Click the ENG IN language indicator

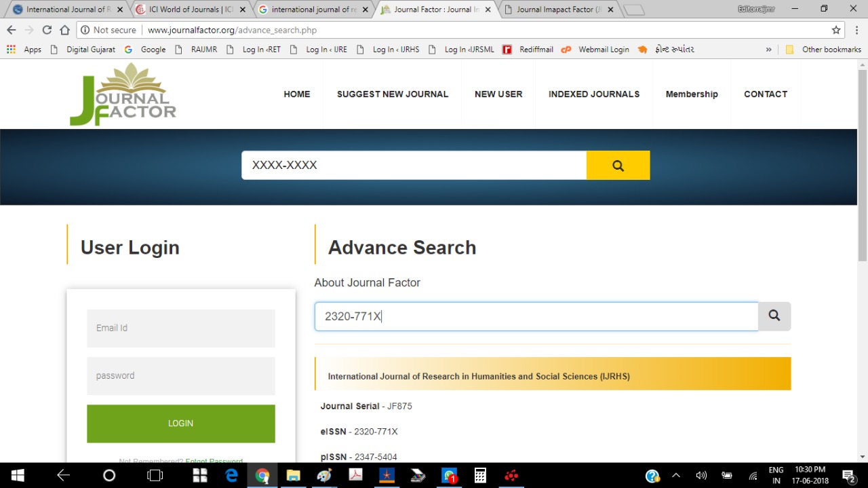pyautogui.click(x=776, y=476)
